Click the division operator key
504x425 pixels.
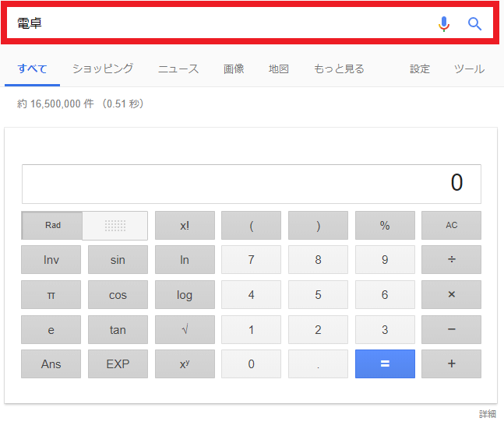451,259
